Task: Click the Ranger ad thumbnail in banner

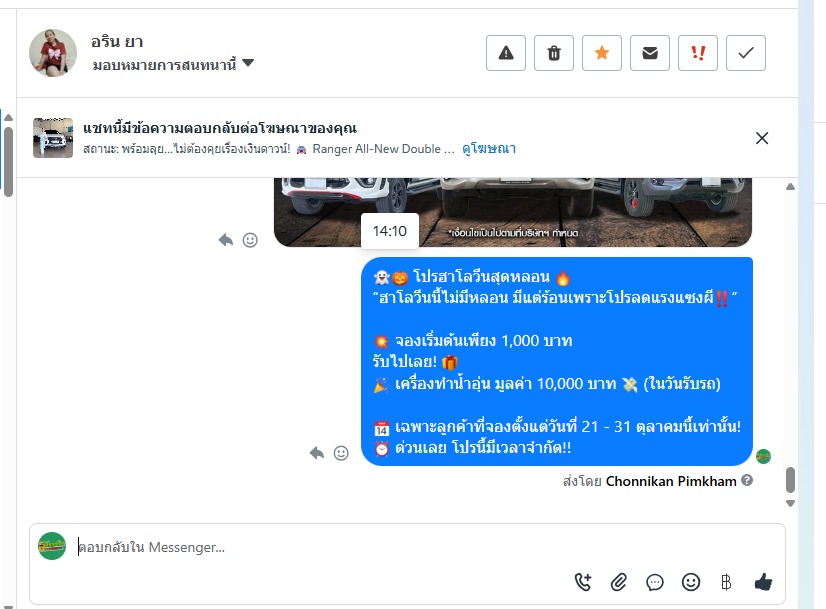Action: (x=53, y=138)
